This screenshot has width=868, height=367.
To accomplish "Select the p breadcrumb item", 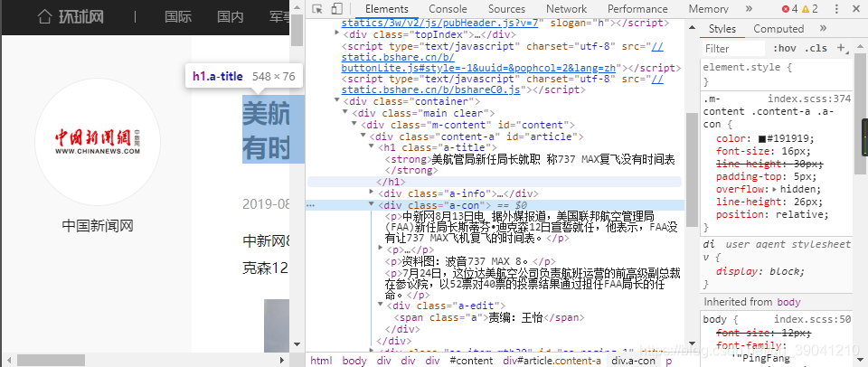I will coord(669,361).
